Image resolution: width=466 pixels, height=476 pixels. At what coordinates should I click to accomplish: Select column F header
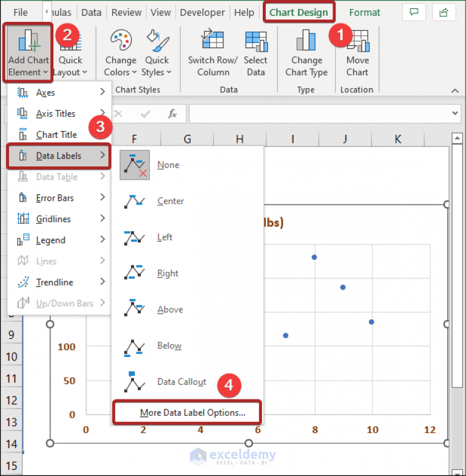coord(134,139)
